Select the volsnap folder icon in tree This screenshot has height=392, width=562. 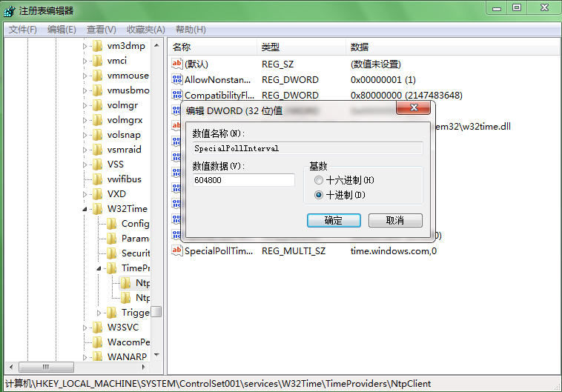pos(98,135)
